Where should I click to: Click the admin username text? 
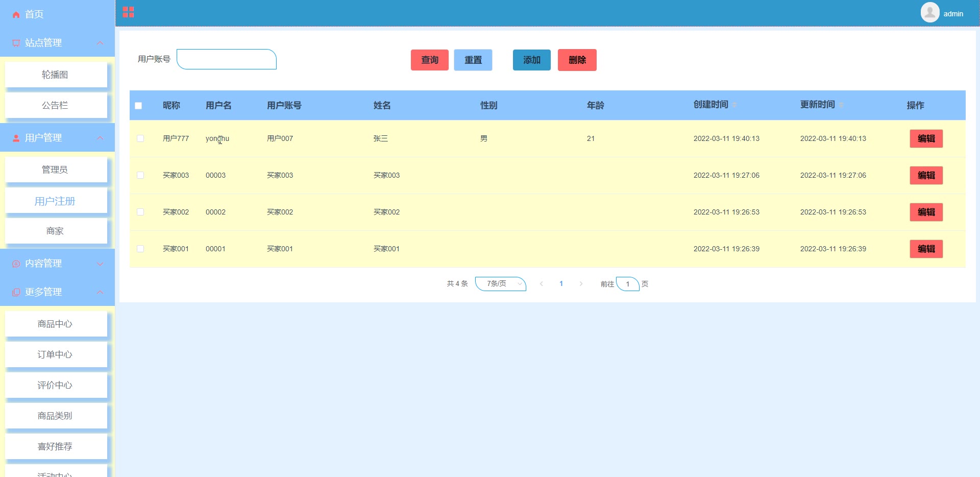(953, 14)
